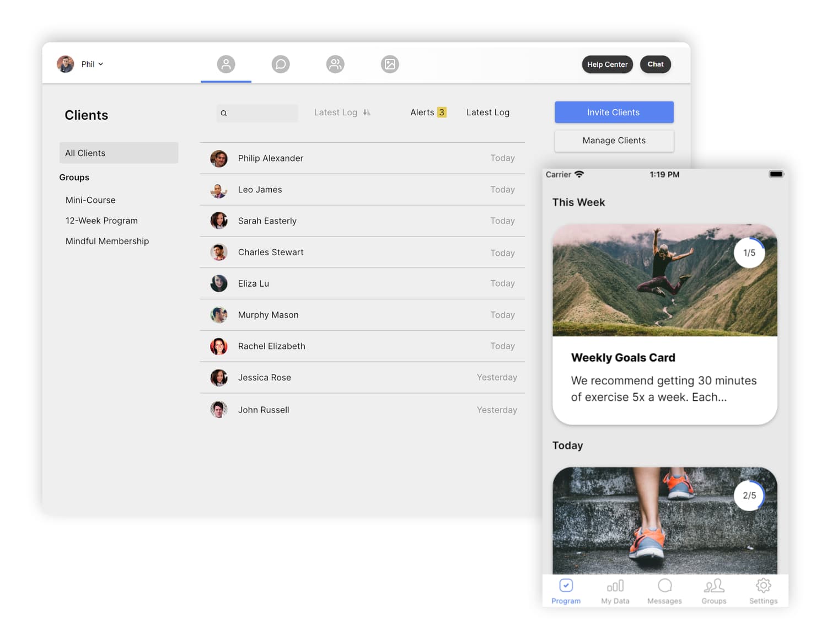Select the Clients person icon in top navigation
This screenshot has width=827, height=644.
(226, 64)
